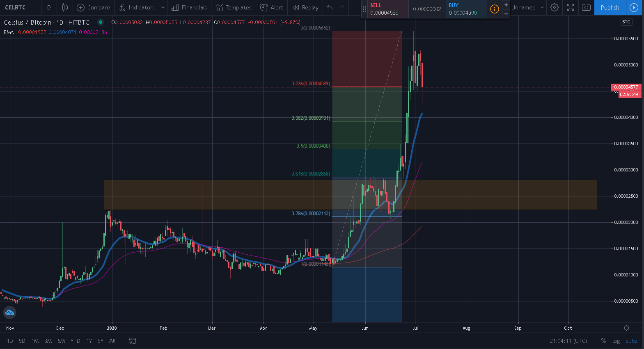Select the 1D time range
The width and height of the screenshot is (644, 349).
click(10, 341)
